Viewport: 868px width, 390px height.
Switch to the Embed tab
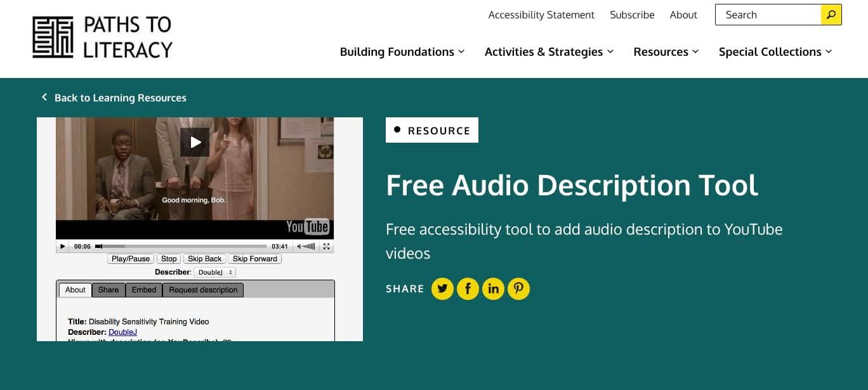[144, 290]
